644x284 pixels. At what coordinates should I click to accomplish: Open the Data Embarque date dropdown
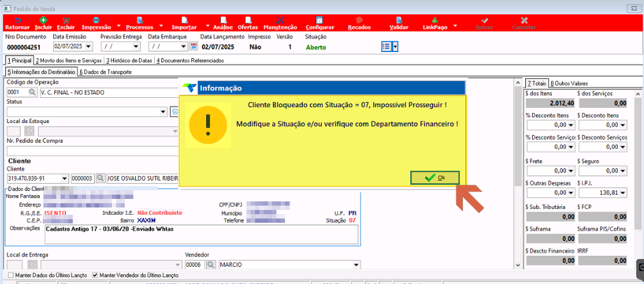pos(185,47)
